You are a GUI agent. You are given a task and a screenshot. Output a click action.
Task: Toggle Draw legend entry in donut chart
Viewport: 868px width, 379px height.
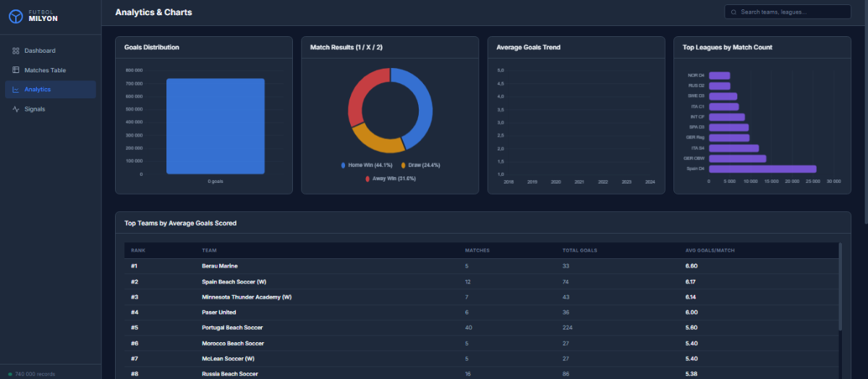pyautogui.click(x=419, y=165)
